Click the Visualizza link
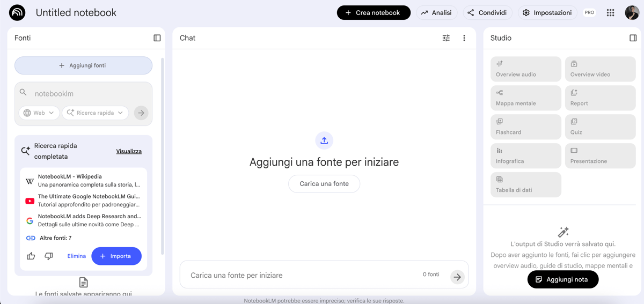This screenshot has height=304, width=644. (129, 151)
